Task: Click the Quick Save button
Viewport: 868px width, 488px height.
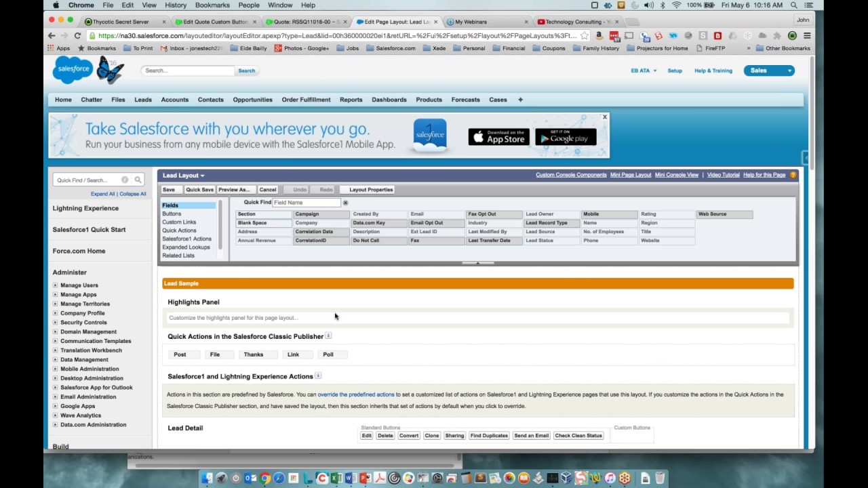Action: click(199, 190)
